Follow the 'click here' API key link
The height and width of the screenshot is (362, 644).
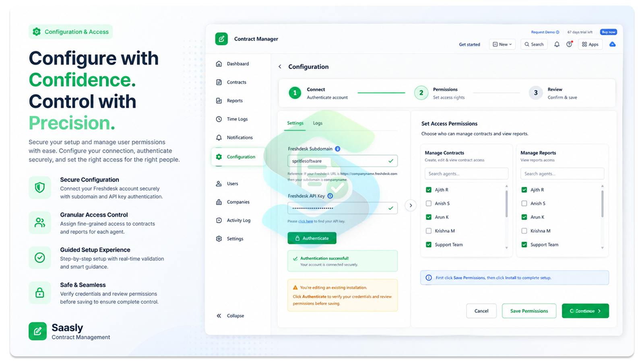pos(305,221)
